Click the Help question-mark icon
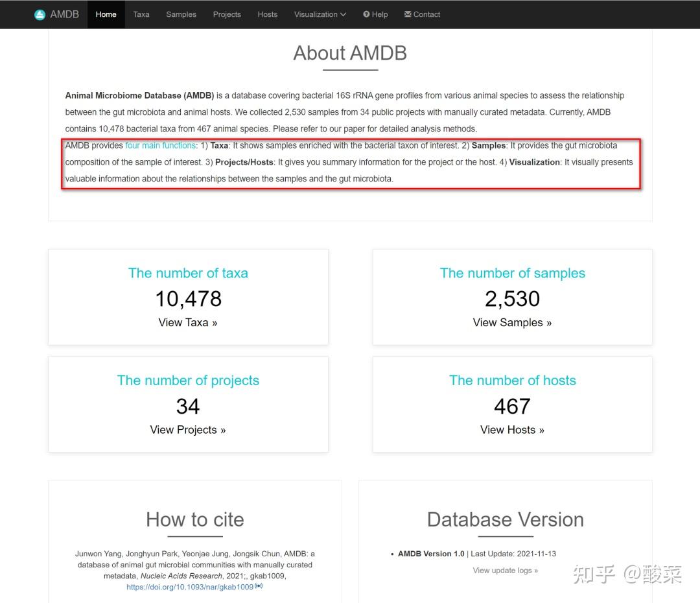The width and height of the screenshot is (700, 603). pos(366,14)
